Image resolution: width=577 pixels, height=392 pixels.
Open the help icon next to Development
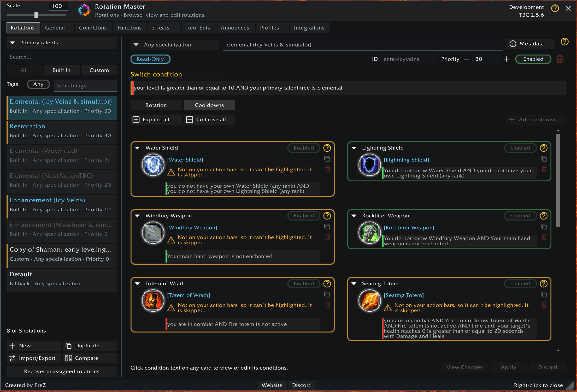[x=555, y=8]
